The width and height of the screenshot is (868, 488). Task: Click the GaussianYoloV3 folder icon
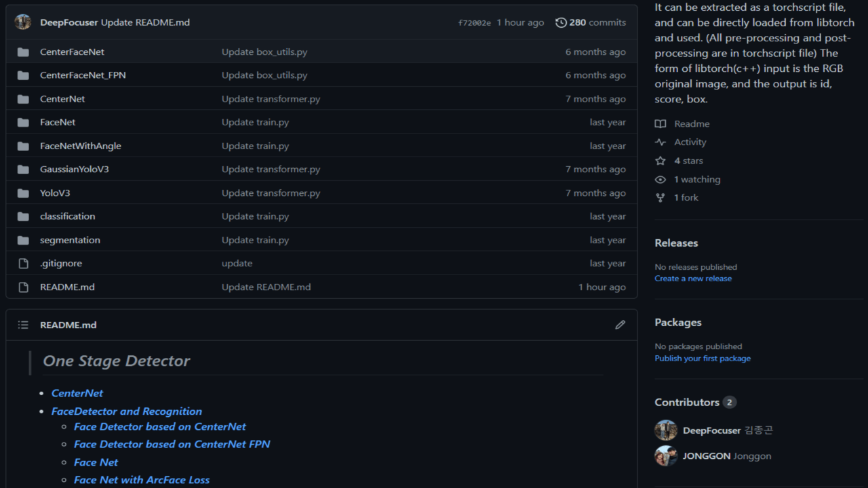[23, 169]
